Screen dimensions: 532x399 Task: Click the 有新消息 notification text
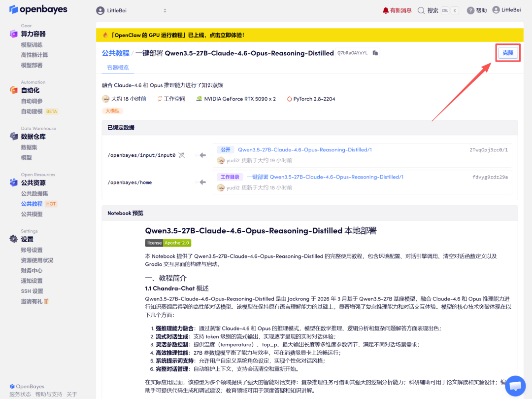point(400,10)
